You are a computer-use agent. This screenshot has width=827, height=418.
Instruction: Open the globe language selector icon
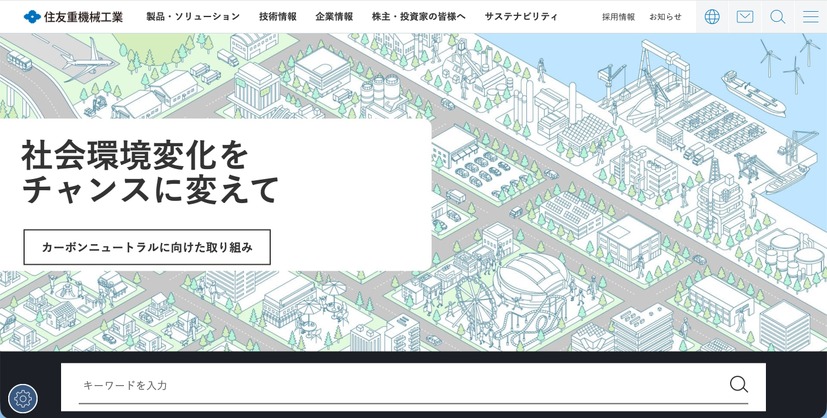[712, 17]
